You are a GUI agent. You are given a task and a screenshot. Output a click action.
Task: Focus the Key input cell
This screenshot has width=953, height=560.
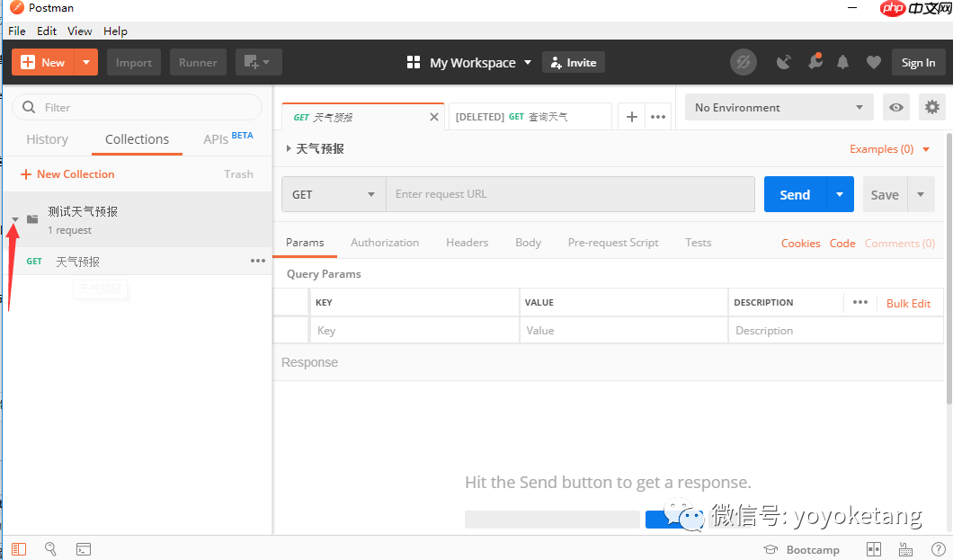[x=414, y=331]
